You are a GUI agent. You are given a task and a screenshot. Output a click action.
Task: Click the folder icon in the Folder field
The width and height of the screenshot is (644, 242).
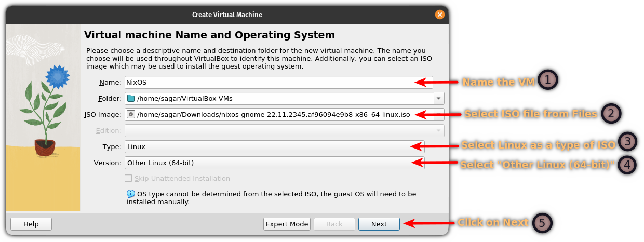[131, 98]
